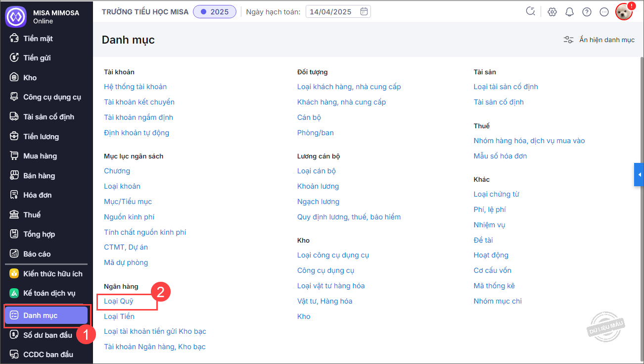The height and width of the screenshot is (364, 644).
Task: Open the Mẫu số hóa đơn link
Action: (500, 156)
